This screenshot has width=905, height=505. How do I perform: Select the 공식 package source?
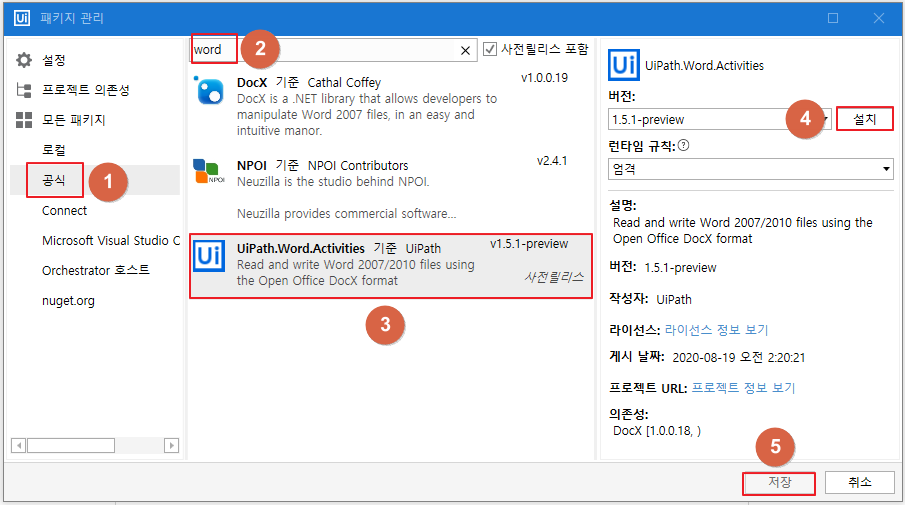point(54,180)
